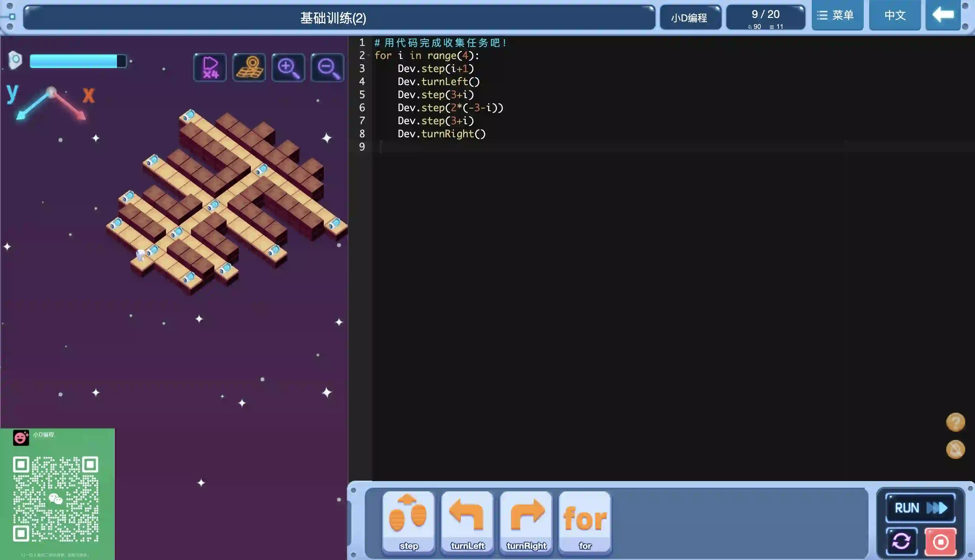Open the map location view icon
Screen dimensions: 975x560
(x=249, y=67)
